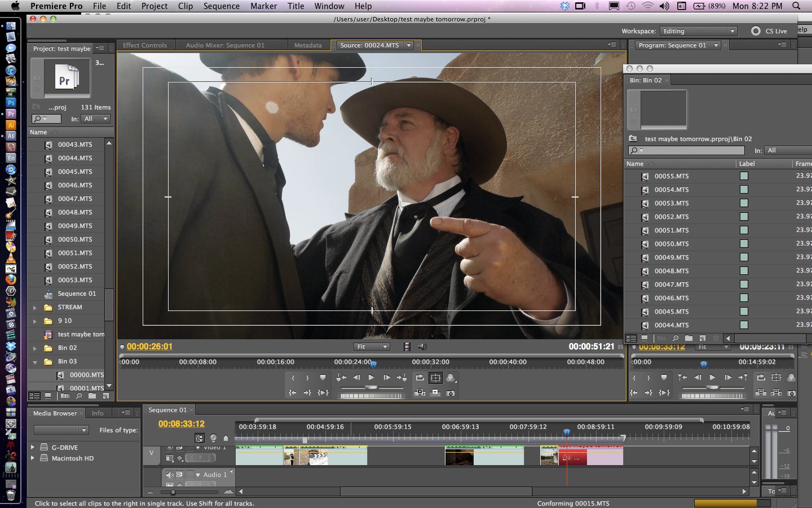Open CS Live menu

770,31
